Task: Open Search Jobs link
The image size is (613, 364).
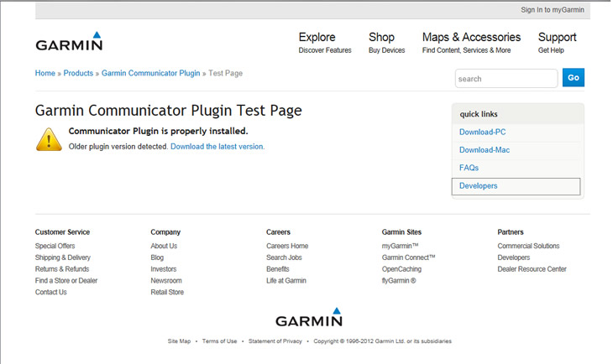Action: (x=284, y=257)
